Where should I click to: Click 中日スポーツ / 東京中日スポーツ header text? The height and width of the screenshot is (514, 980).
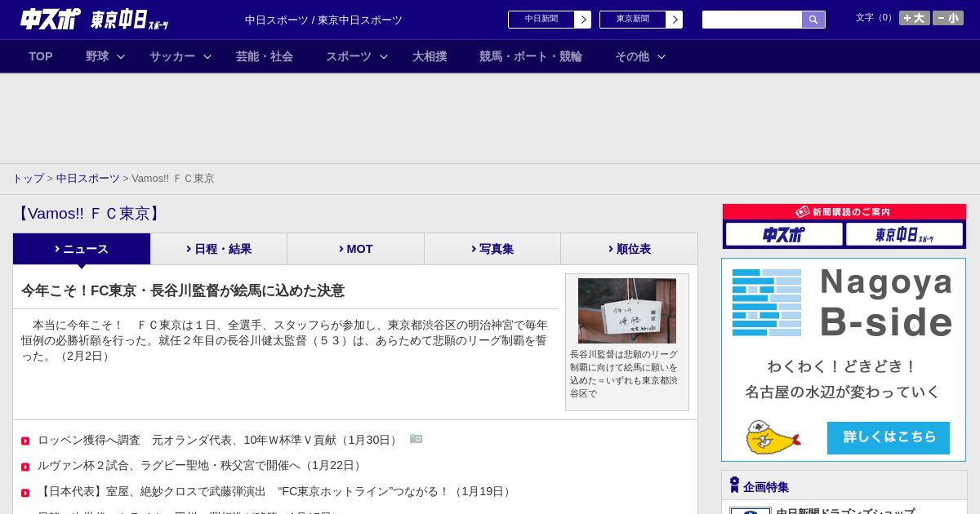pyautogui.click(x=323, y=20)
